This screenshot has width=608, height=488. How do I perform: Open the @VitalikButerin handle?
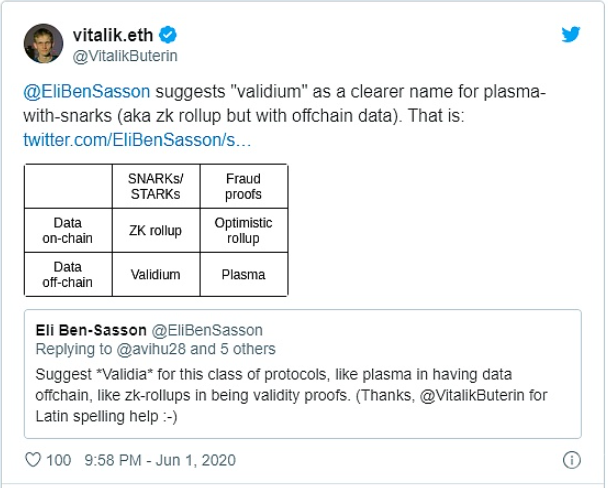pyautogui.click(x=125, y=56)
